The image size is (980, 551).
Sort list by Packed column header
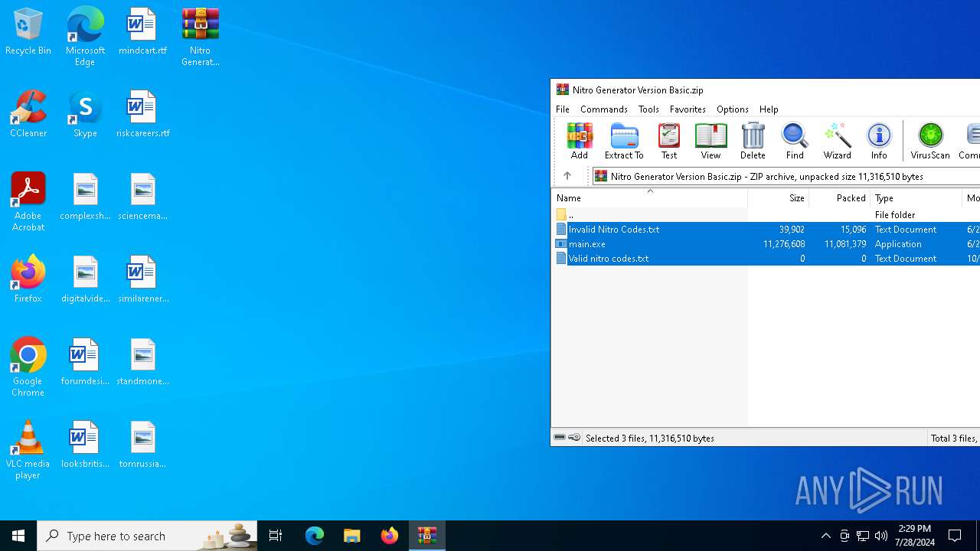pos(840,198)
